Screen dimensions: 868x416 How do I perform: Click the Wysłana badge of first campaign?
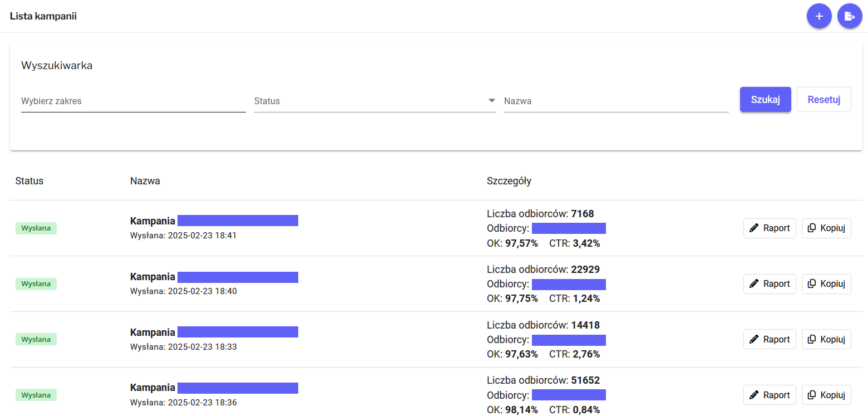click(36, 228)
